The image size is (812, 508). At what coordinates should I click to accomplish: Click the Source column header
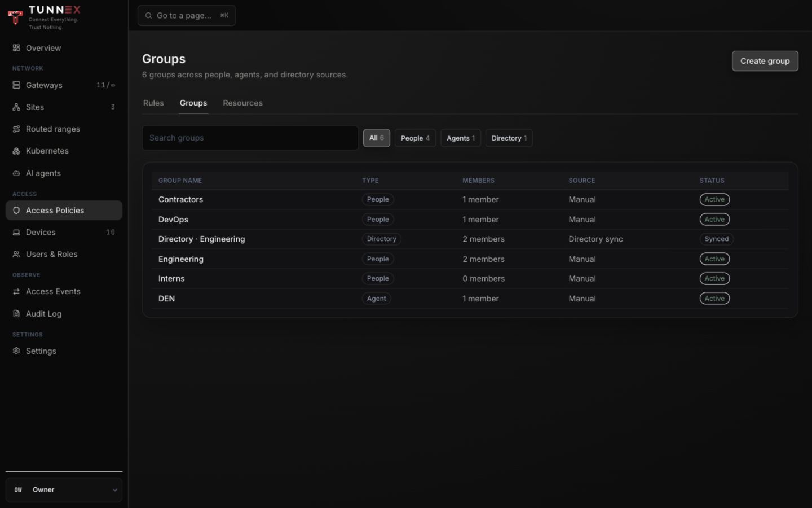point(581,181)
